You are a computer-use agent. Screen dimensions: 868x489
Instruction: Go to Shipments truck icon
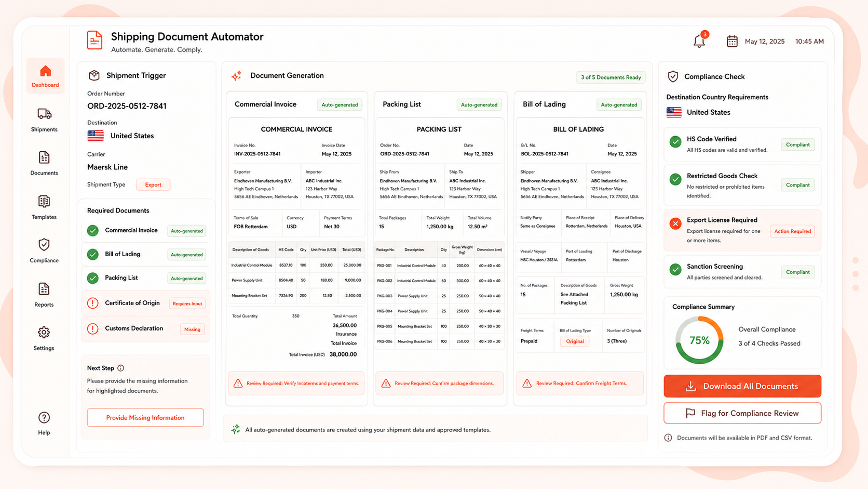point(44,114)
